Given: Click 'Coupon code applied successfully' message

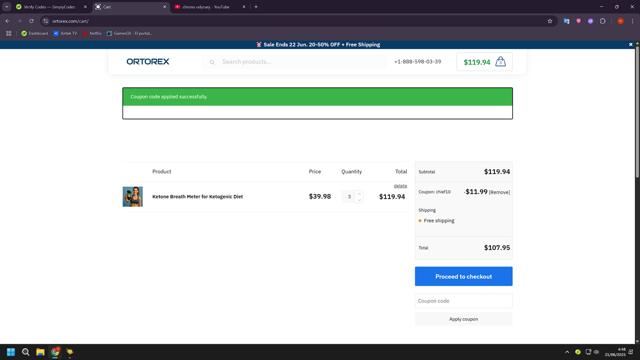Looking at the screenshot, I should (169, 97).
